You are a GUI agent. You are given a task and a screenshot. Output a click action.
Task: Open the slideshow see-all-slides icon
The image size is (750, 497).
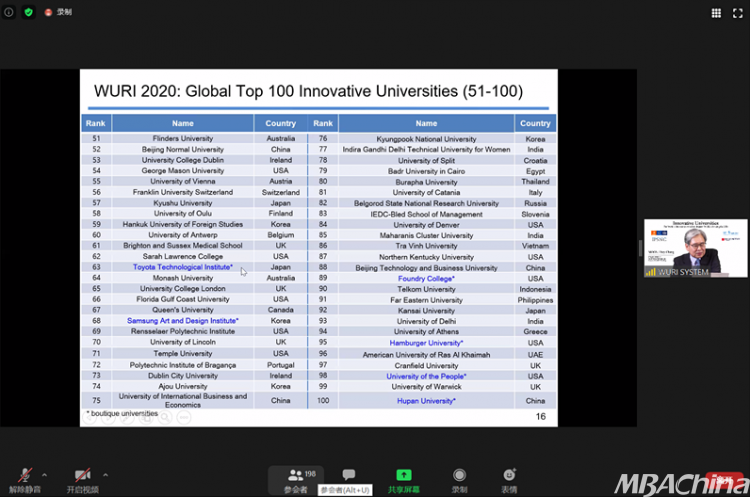[146, 418]
